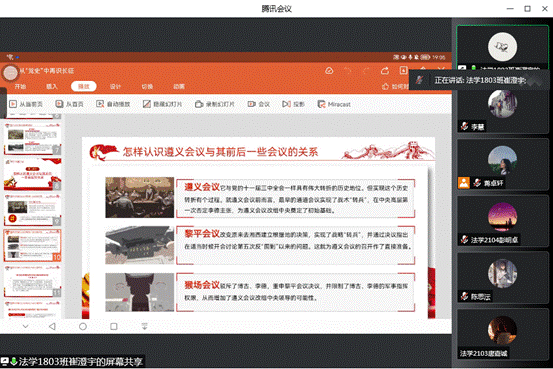The image size is (553, 369).
Task: Select participant 李慧's avatar
Action: tap(503, 104)
